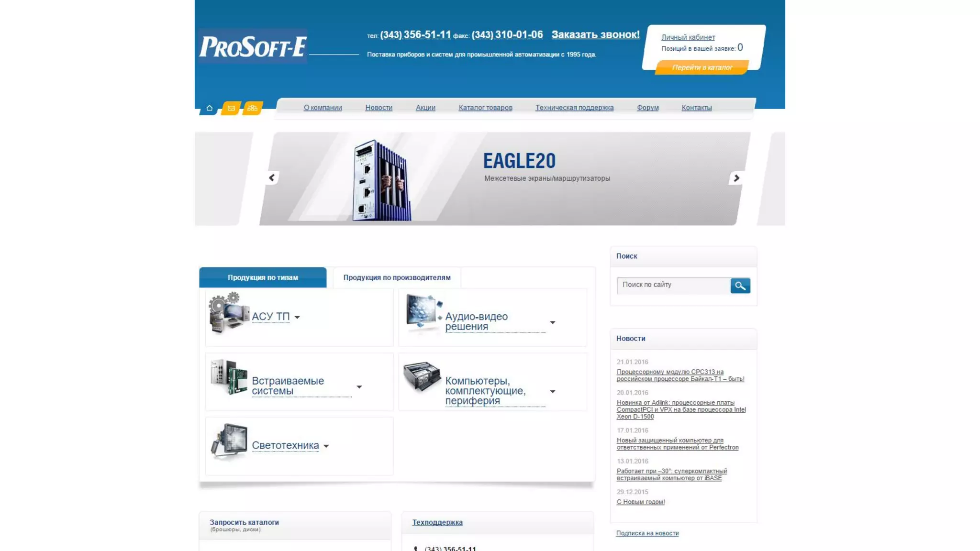Switch to Продукция по производителям tab

(397, 277)
